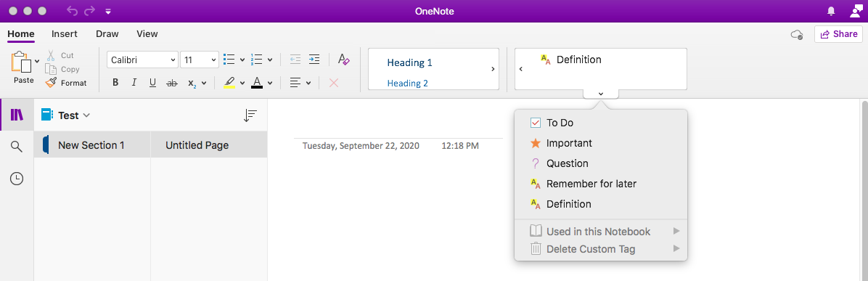Apply the black font color

point(256,83)
